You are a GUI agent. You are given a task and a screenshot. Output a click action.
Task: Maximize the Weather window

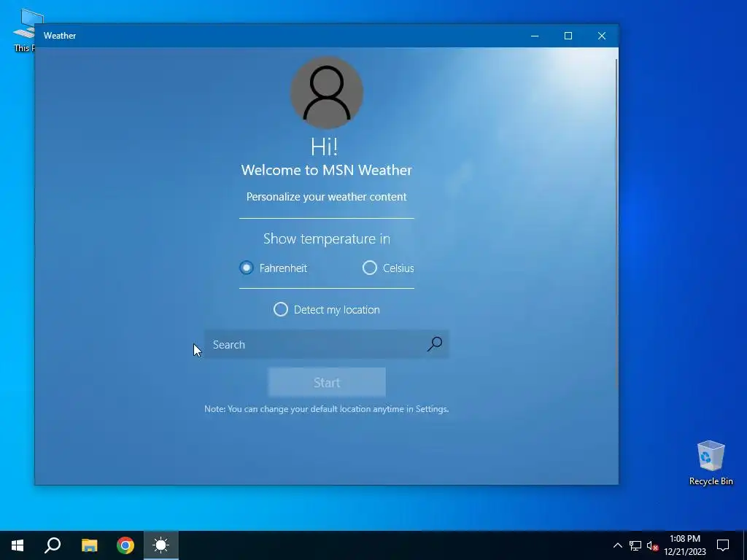[568, 36]
